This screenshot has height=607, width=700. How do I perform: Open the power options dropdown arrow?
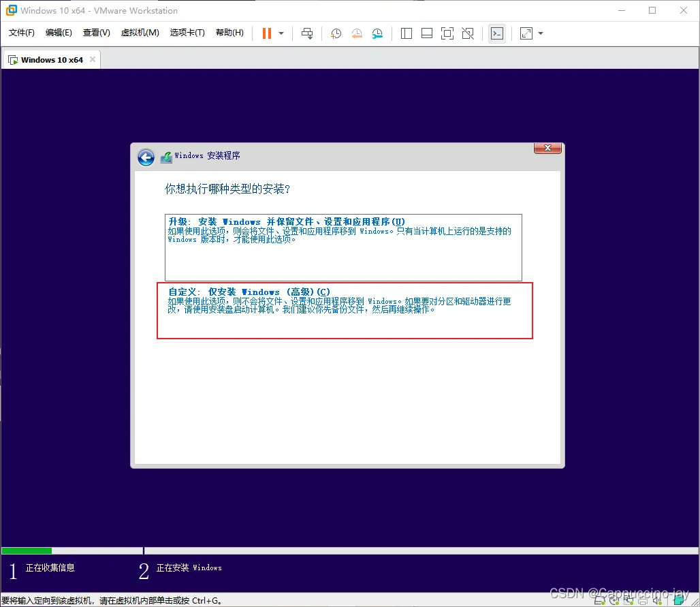[x=281, y=33]
